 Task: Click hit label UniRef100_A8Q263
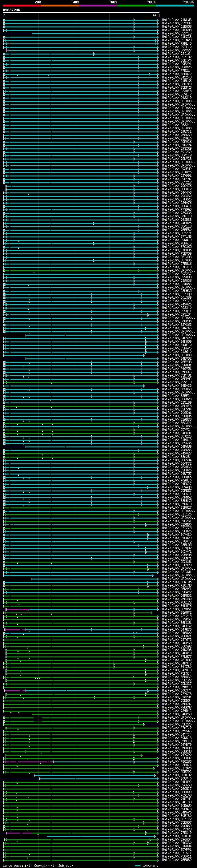(x=177, y=761)
